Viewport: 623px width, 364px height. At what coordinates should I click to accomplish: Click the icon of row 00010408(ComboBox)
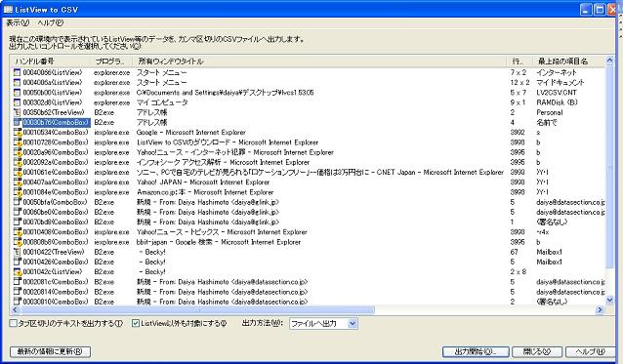pyautogui.click(x=17, y=232)
